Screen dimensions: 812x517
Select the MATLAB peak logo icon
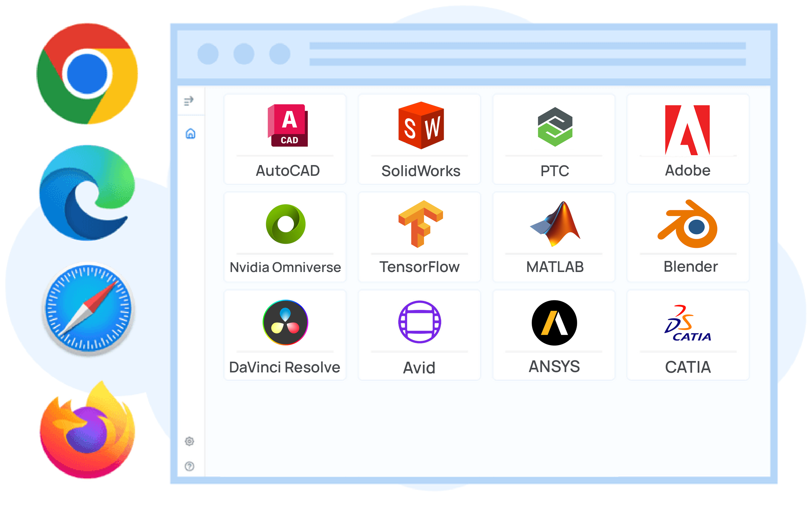[555, 224]
